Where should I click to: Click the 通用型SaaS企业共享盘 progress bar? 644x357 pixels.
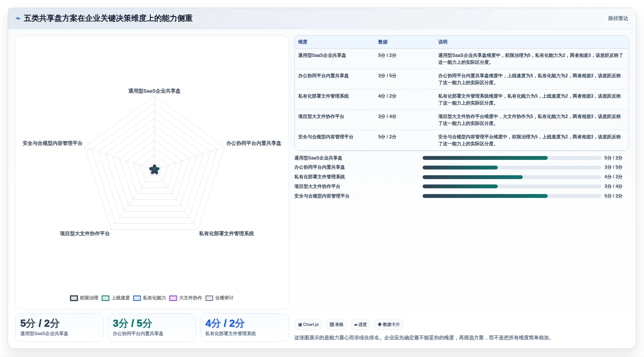point(512,158)
